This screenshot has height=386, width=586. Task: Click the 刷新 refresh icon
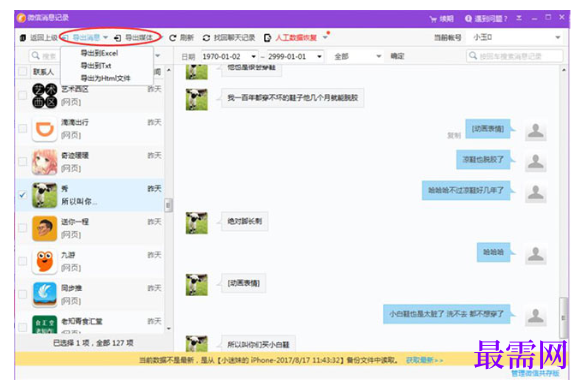(x=173, y=38)
